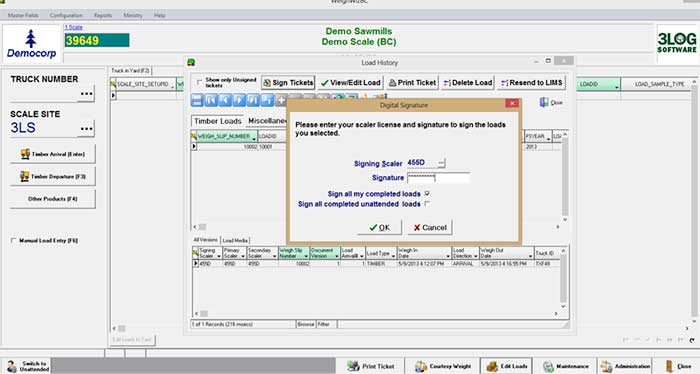The image size is (700, 374).
Task: Open the Timber Loads tab
Action: (x=217, y=121)
